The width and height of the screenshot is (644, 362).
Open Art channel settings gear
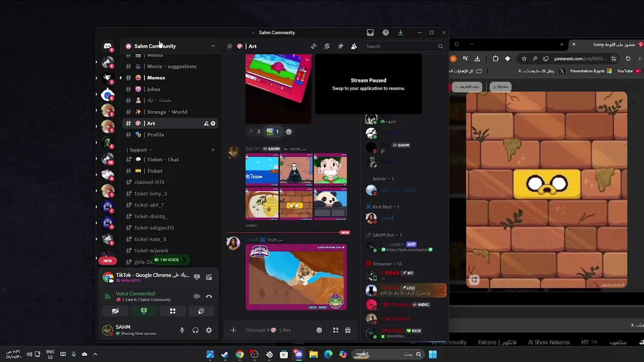pyautogui.click(x=213, y=124)
